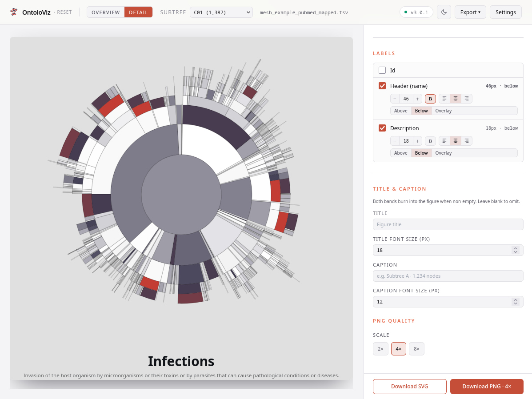Click the Infections heading text
The width and height of the screenshot is (532, 399).
181,361
